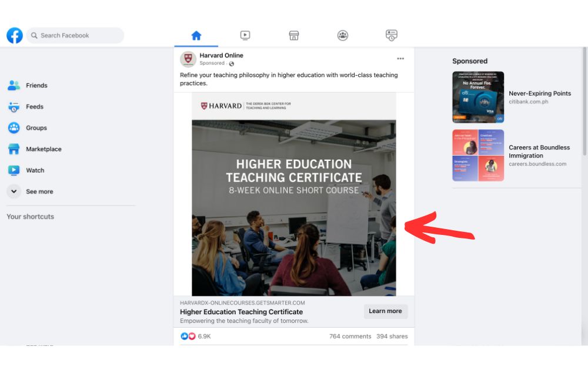Open Watch in the left sidebar
This screenshot has height=370, width=588.
[x=35, y=170]
